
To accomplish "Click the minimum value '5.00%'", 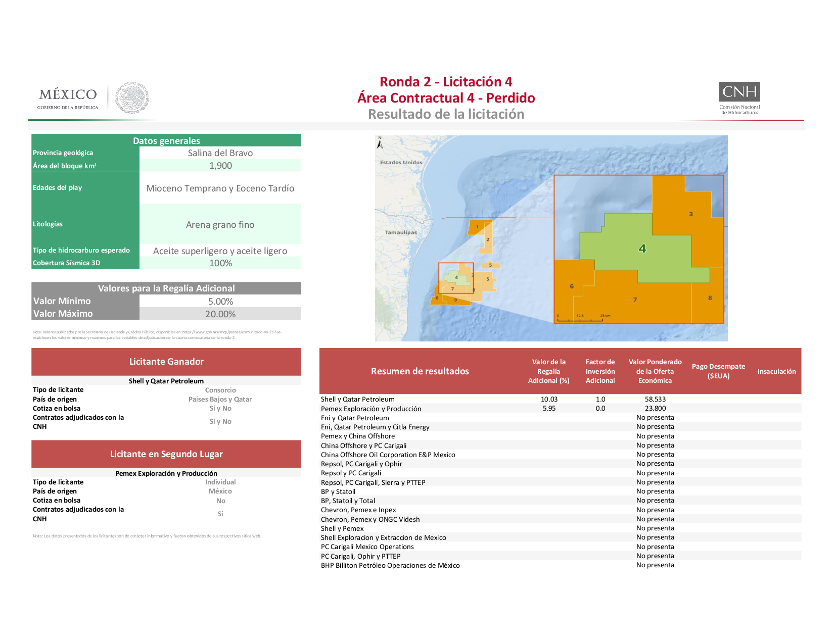I will [220, 302].
